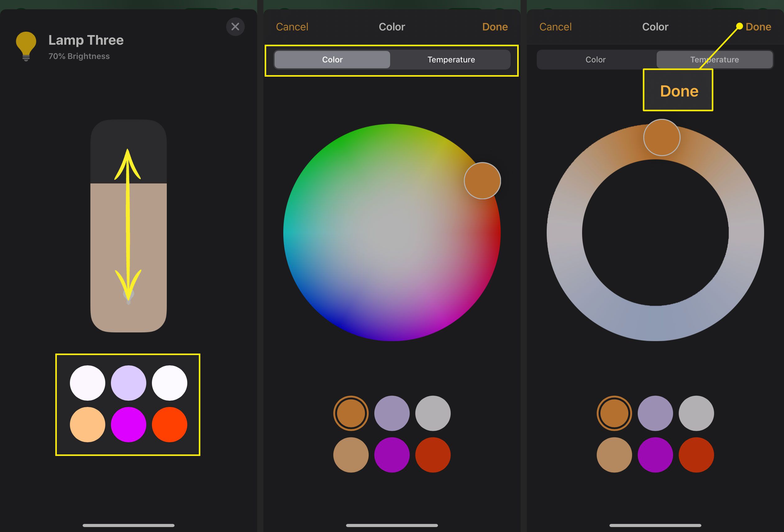Select the orange-red preset in Lamp Three panel
Image resolution: width=784 pixels, height=532 pixels.
169,425
